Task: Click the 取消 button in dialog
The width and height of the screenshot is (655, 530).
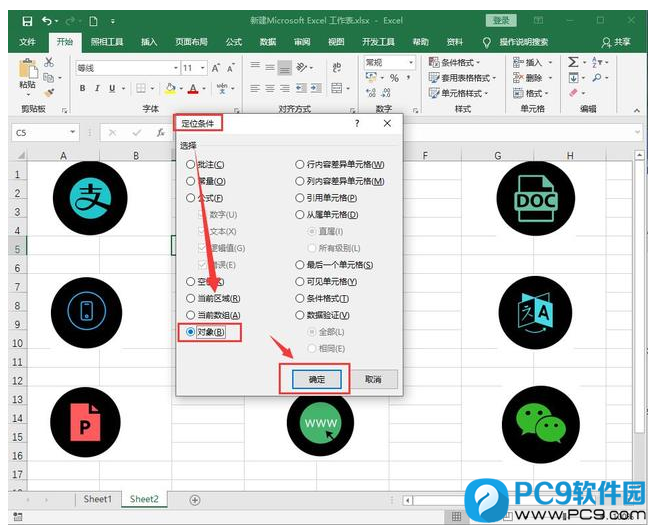Action: coord(373,379)
